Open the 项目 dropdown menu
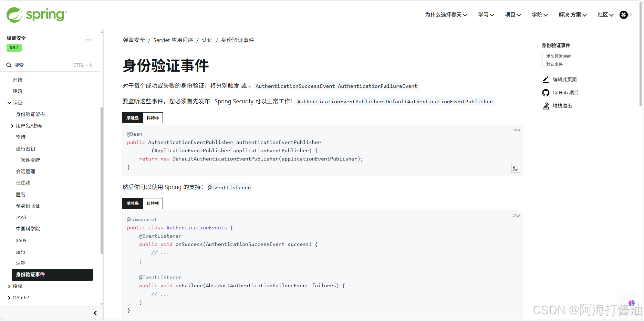The width and height of the screenshot is (644, 321). (x=513, y=15)
